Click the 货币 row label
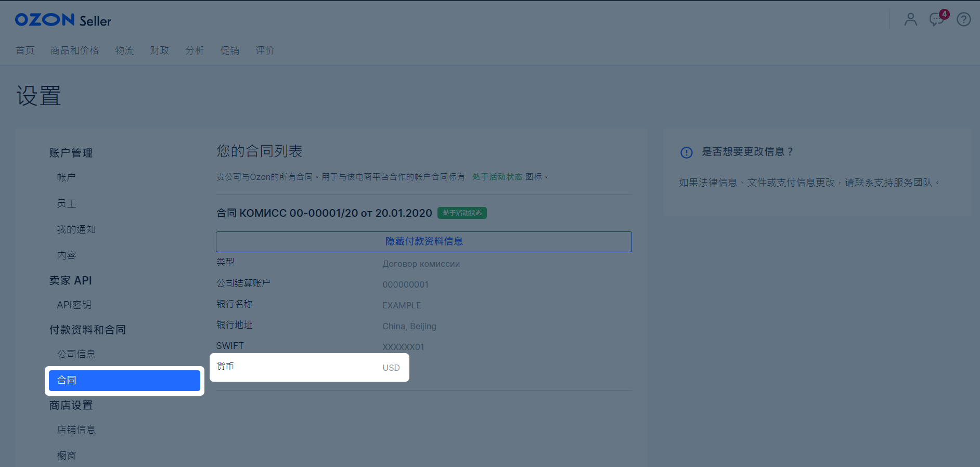This screenshot has width=980, height=467. (225, 366)
